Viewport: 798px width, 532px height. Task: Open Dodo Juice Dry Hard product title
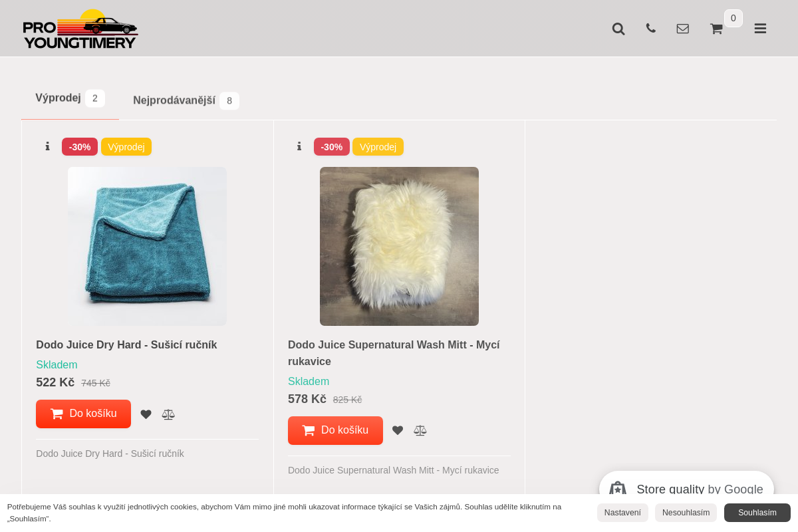pos(126,344)
